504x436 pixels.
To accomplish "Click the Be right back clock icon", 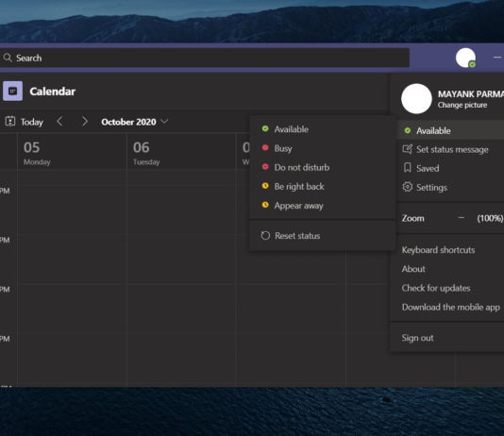I will 265,186.
